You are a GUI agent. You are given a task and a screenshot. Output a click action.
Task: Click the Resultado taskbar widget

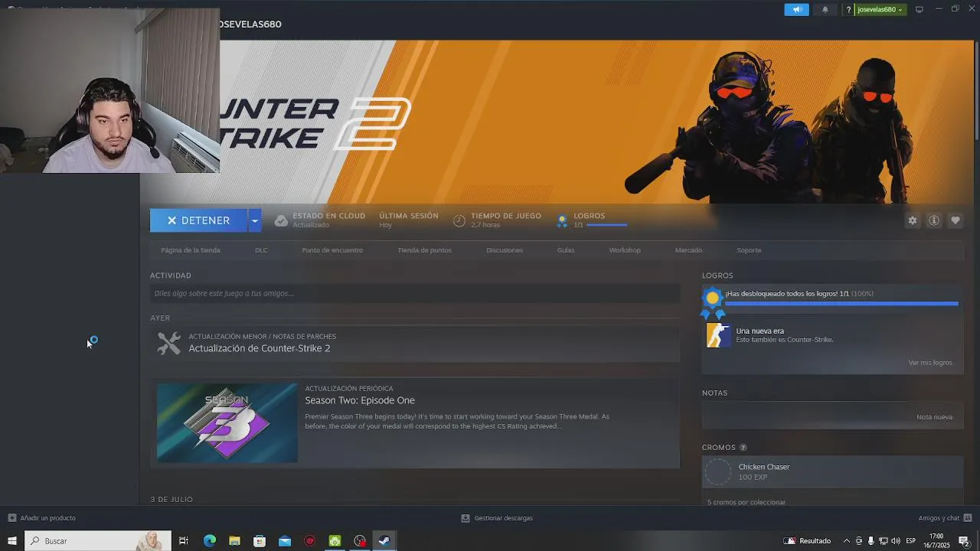coord(808,541)
